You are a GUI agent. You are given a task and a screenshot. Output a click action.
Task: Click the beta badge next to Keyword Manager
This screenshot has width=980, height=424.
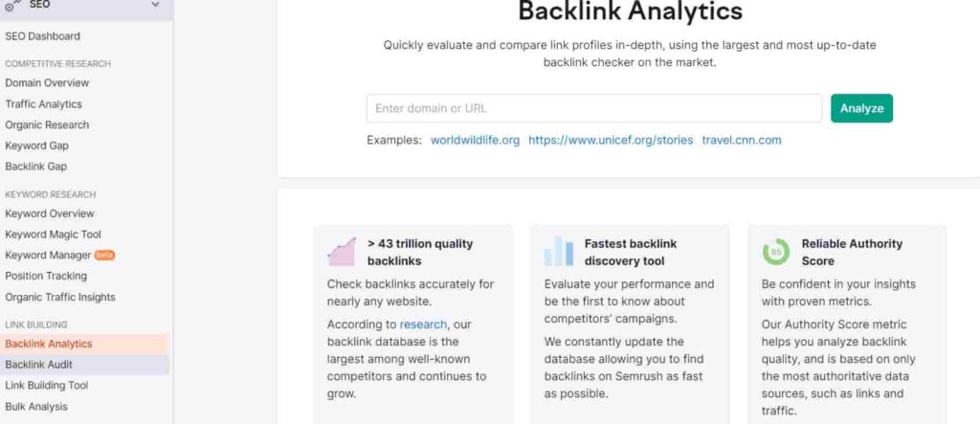pos(104,256)
